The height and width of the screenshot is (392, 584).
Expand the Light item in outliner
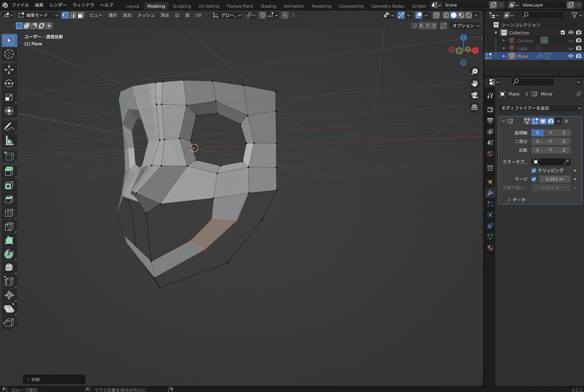point(504,48)
